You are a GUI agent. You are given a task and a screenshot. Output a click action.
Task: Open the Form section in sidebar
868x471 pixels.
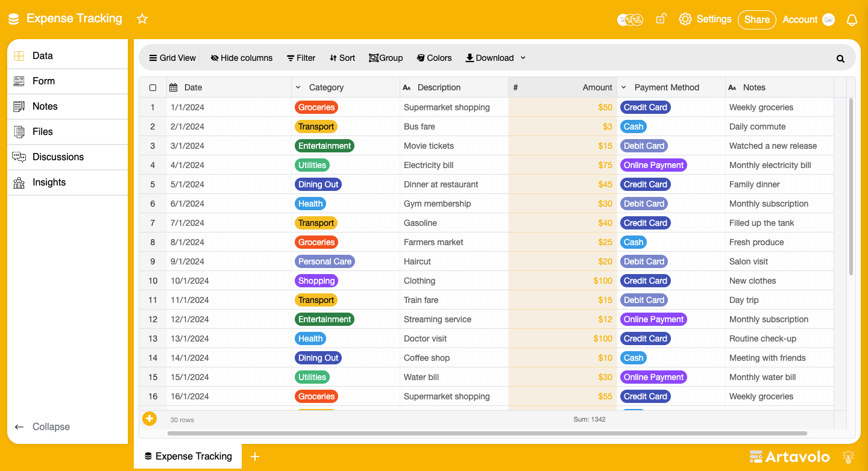pos(68,81)
